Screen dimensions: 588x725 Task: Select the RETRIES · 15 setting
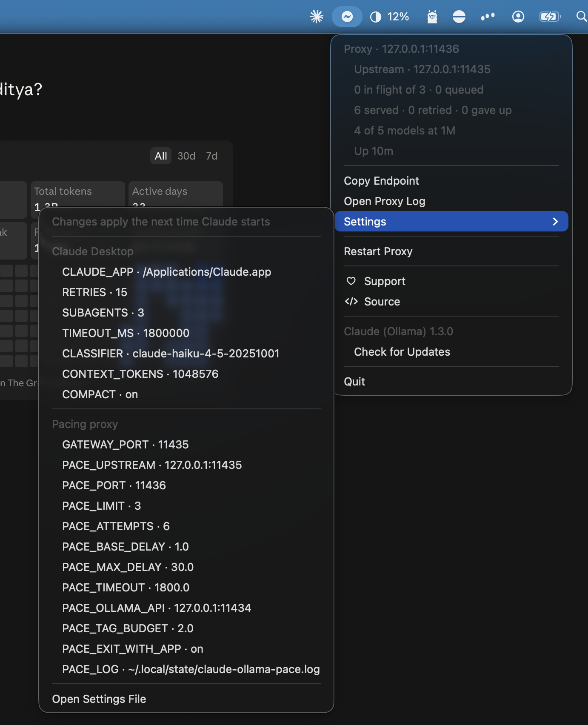pos(186,292)
